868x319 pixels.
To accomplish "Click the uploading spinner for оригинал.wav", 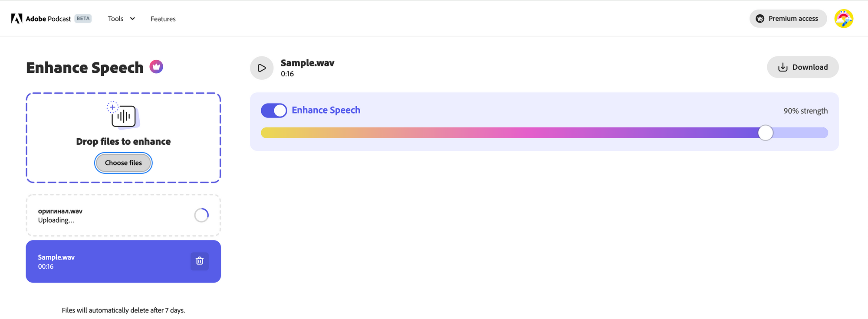I will pyautogui.click(x=201, y=215).
